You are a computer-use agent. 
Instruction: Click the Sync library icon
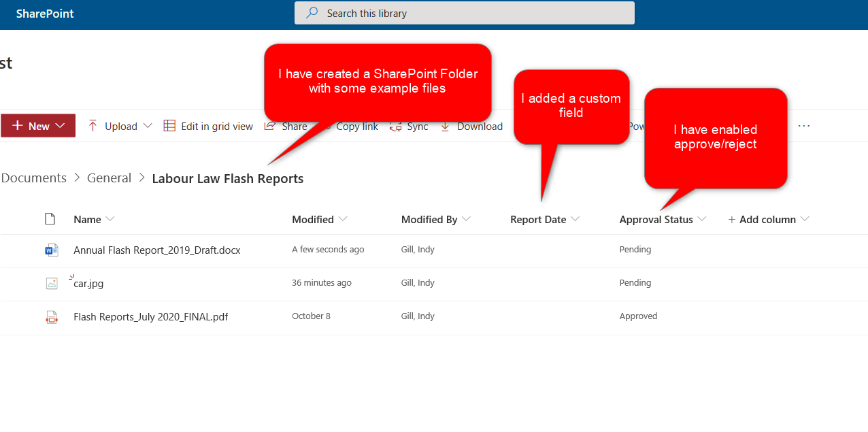coord(395,126)
